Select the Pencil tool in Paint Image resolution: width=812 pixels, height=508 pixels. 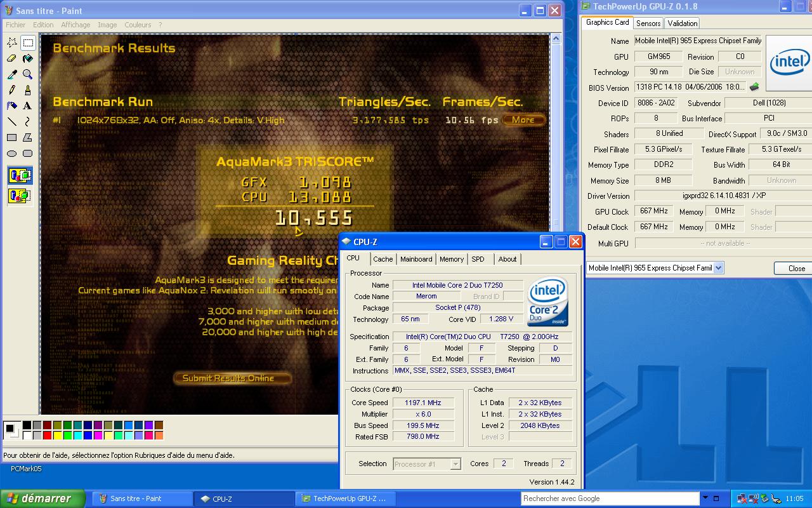pos(12,90)
